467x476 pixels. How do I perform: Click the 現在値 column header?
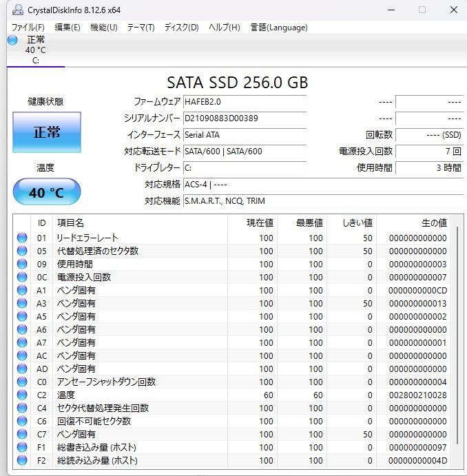(252, 223)
